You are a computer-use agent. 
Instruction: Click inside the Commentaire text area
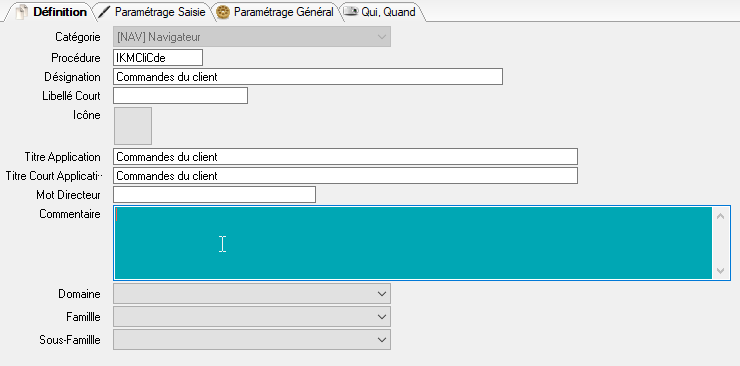click(x=413, y=243)
